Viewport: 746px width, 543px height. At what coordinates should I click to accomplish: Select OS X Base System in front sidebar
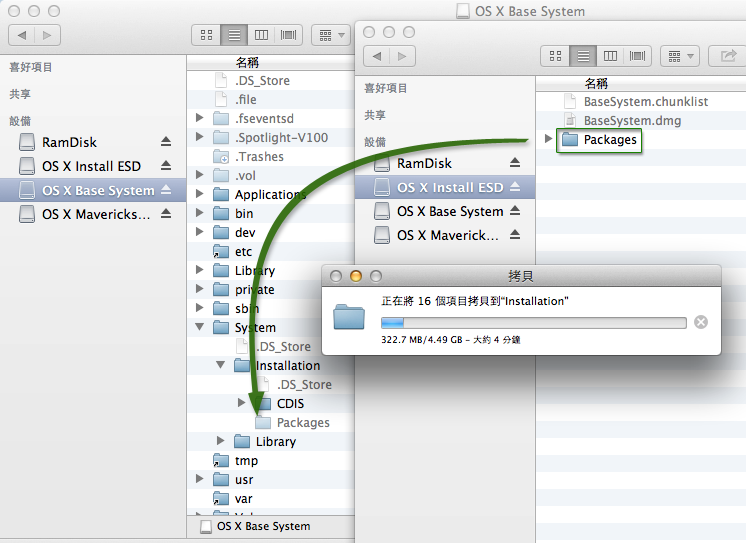click(x=445, y=211)
